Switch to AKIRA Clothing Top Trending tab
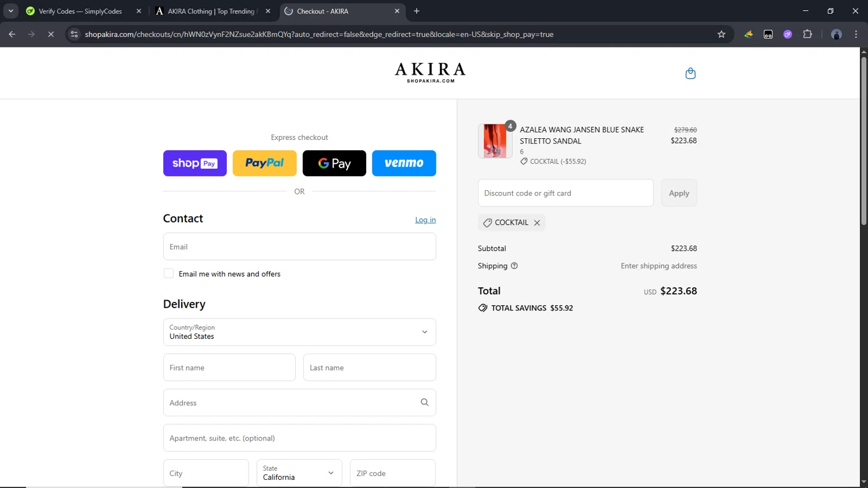 (x=211, y=11)
